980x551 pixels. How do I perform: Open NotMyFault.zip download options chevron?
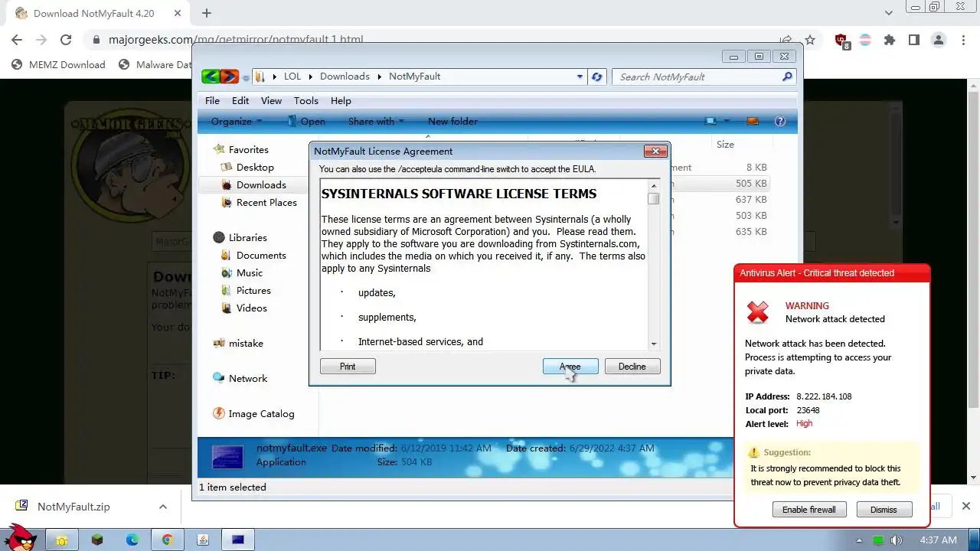[x=162, y=507]
